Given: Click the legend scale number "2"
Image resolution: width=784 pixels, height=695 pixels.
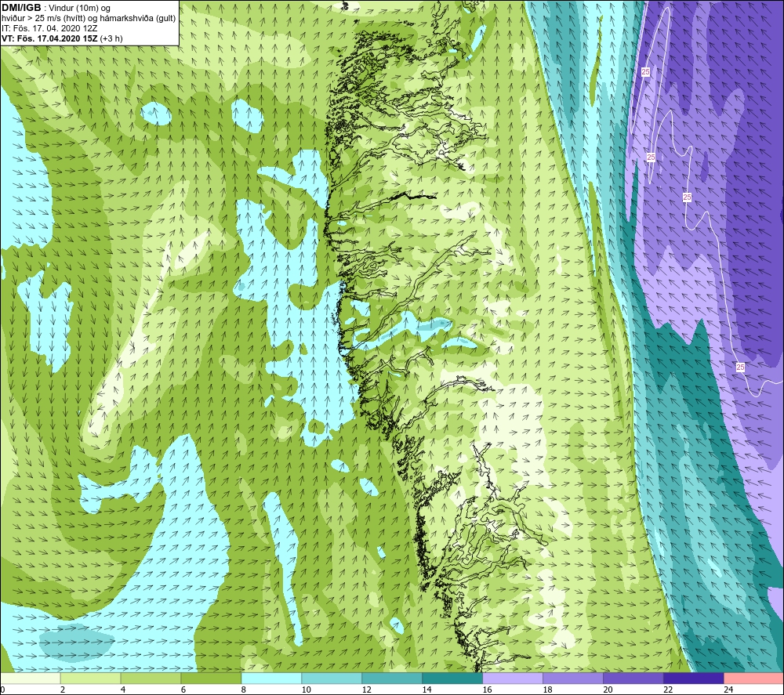Looking at the screenshot, I should 63,690.
